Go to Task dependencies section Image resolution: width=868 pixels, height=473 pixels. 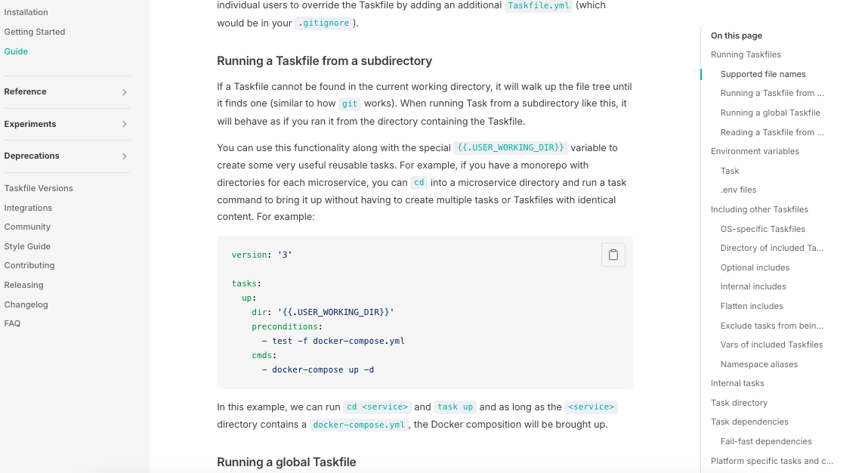coord(749,422)
